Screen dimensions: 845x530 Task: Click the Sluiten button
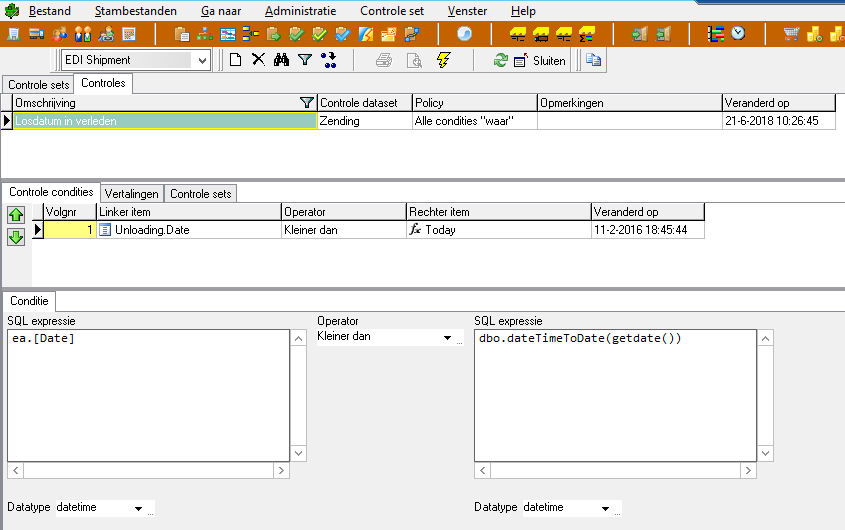coord(540,61)
